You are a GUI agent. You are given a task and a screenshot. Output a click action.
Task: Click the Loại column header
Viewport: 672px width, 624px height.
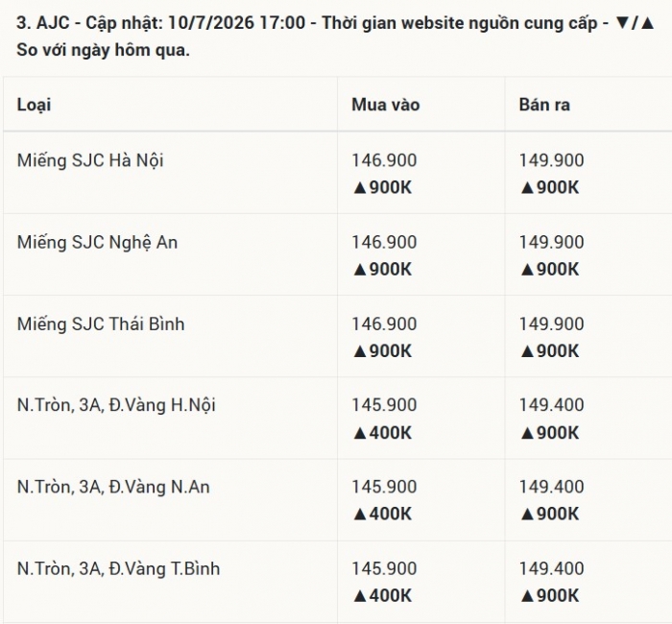point(34,105)
